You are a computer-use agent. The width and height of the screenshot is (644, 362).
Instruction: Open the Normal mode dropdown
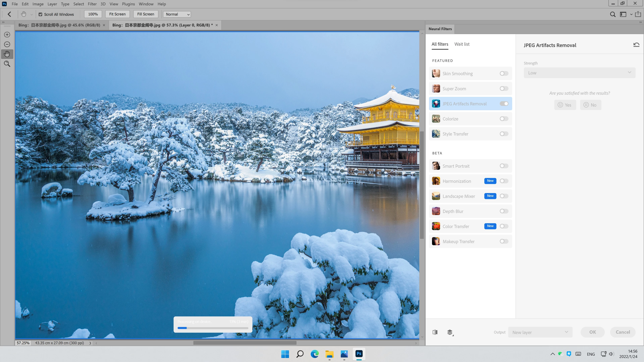tap(177, 14)
